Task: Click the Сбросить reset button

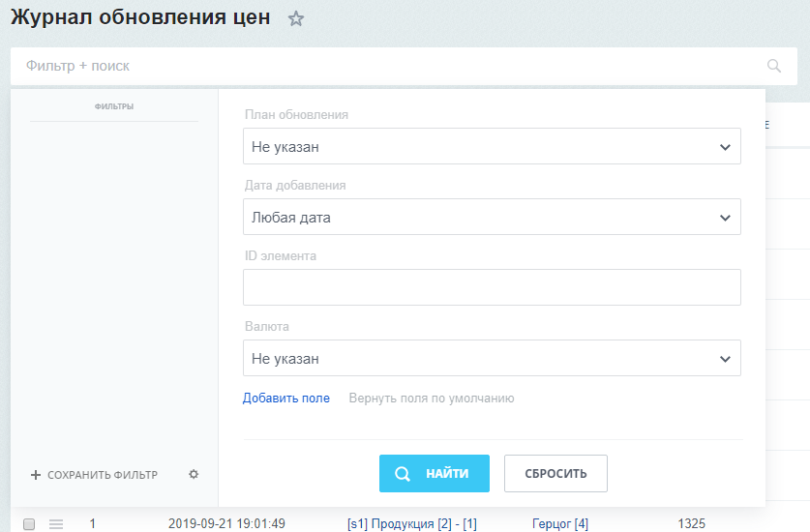Action: coord(555,473)
